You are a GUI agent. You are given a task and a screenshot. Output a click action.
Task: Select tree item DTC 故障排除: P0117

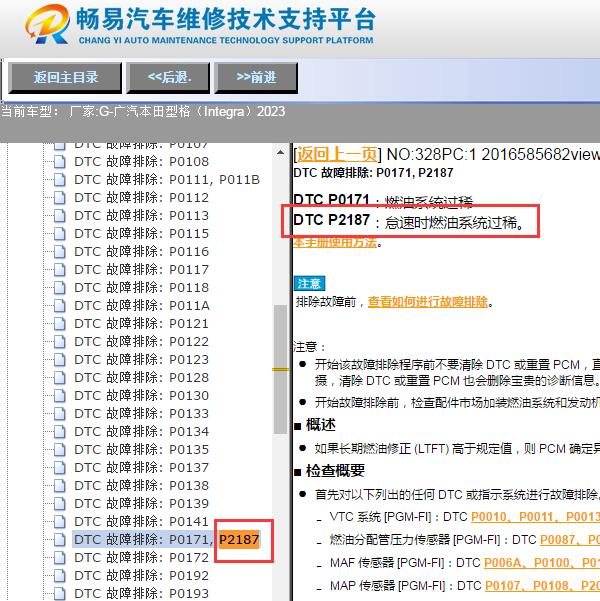click(141, 270)
